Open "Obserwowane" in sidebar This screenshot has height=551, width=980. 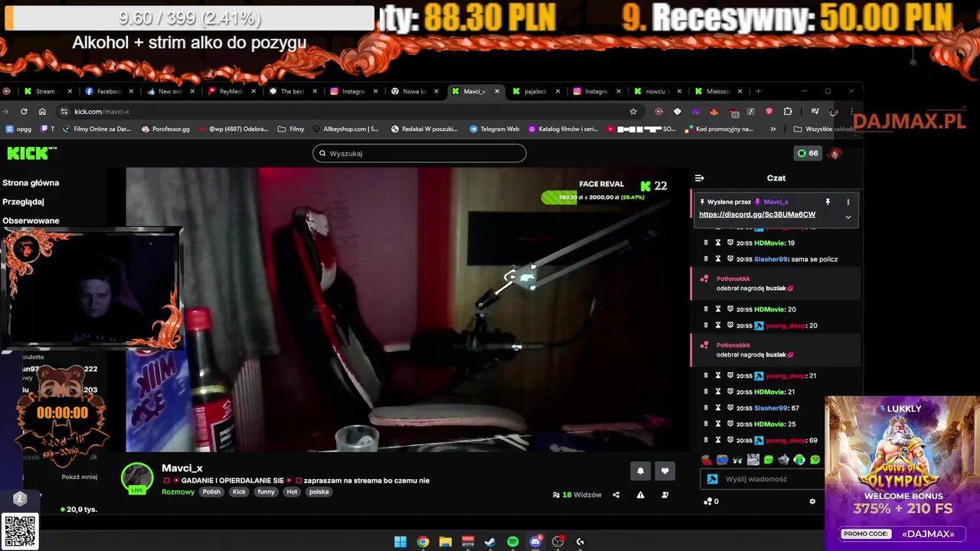pos(31,220)
